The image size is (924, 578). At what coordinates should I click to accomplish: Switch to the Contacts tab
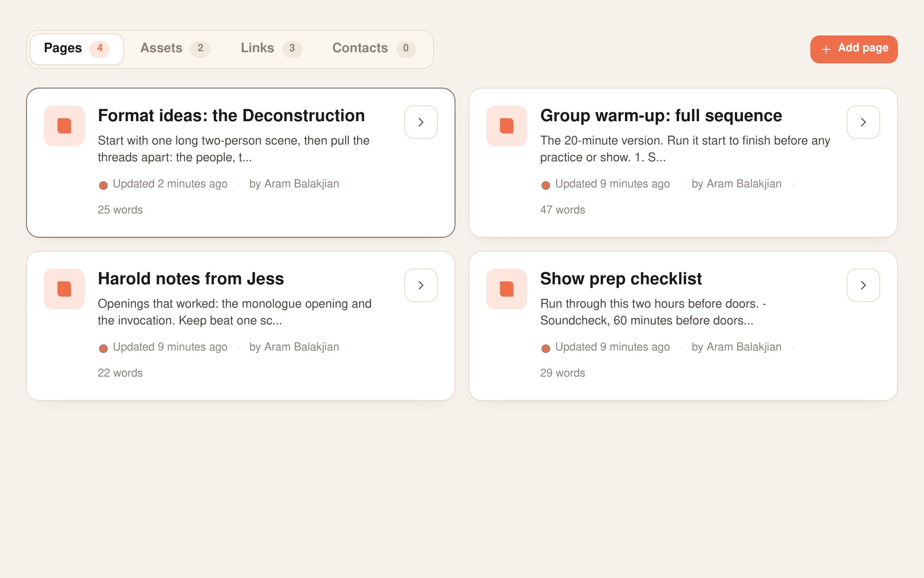point(374,48)
